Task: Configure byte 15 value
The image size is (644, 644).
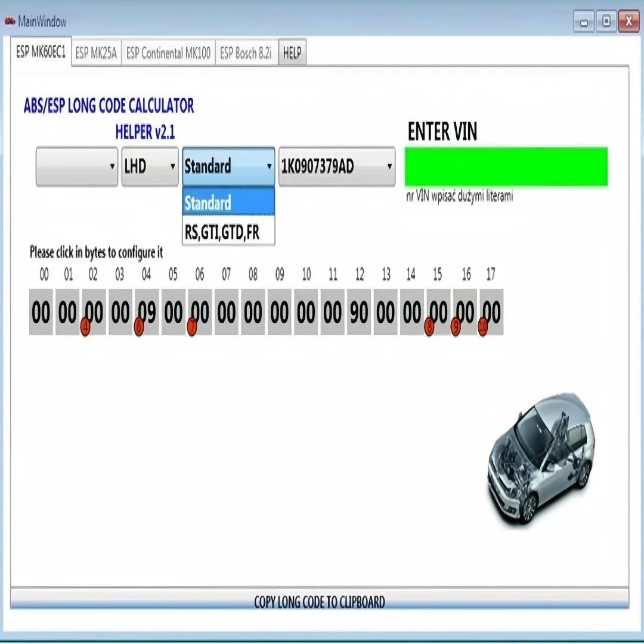Action: 438,312
